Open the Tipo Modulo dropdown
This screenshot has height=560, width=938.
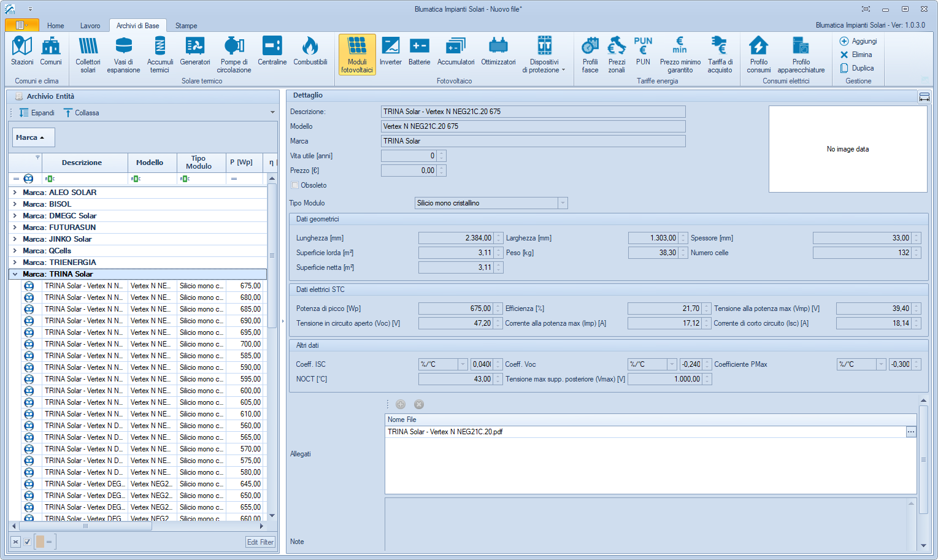click(562, 203)
